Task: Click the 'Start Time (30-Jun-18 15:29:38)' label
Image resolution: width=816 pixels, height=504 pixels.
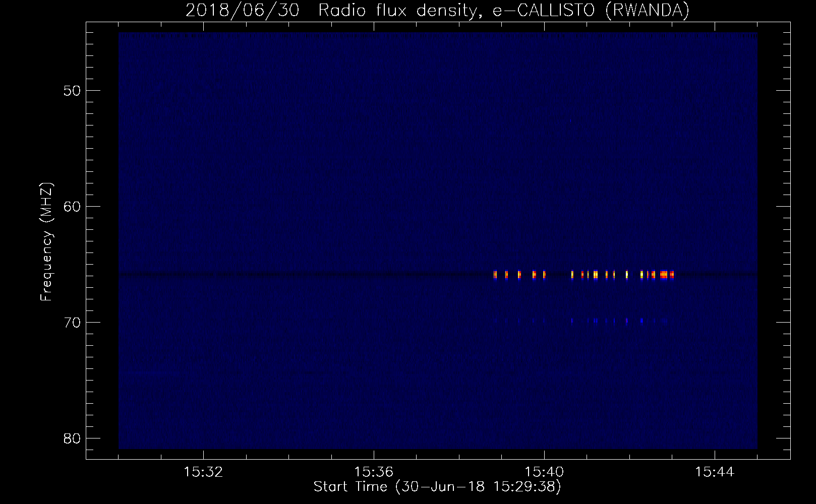Action: [x=437, y=487]
